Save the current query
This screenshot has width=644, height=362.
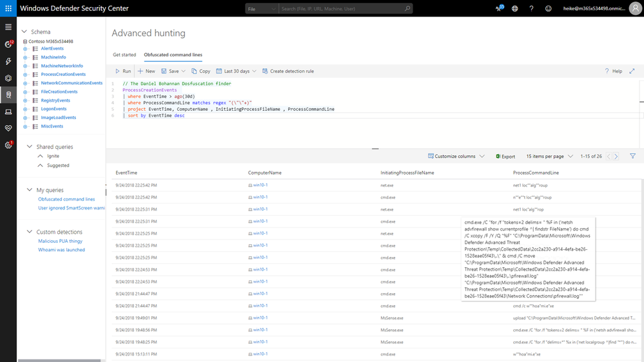pyautogui.click(x=170, y=71)
